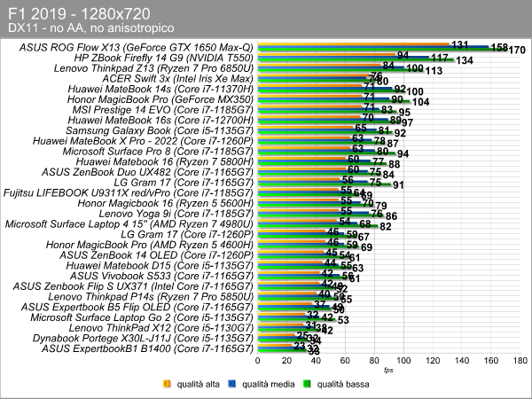Click the Lenovo ThinkPad X12 row label
Viewport: 532px width, 399px height.
[161, 328]
